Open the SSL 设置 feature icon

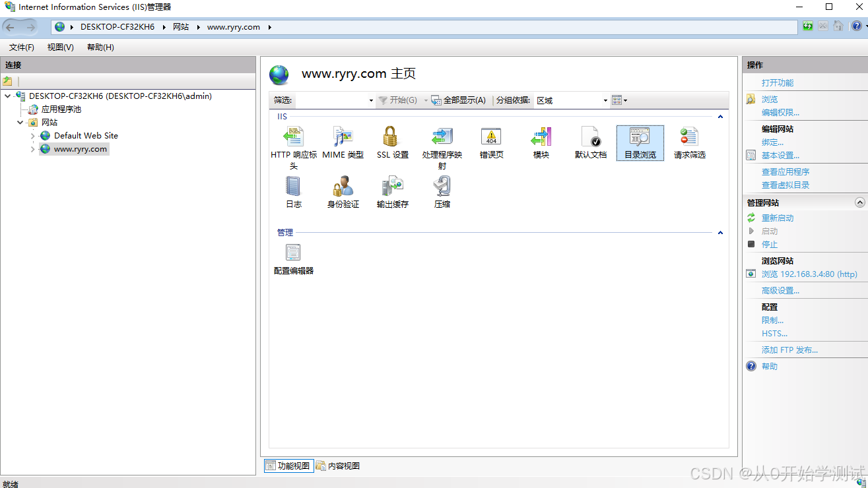392,137
